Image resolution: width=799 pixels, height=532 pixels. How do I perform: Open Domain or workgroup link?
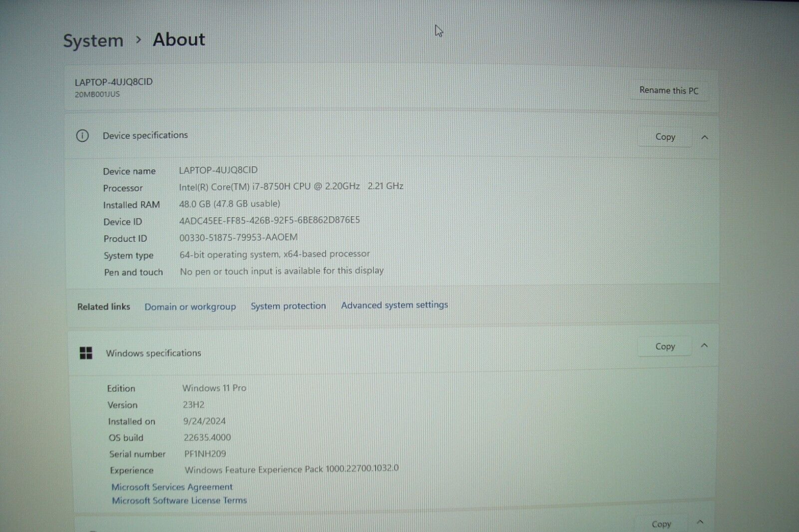click(x=190, y=306)
